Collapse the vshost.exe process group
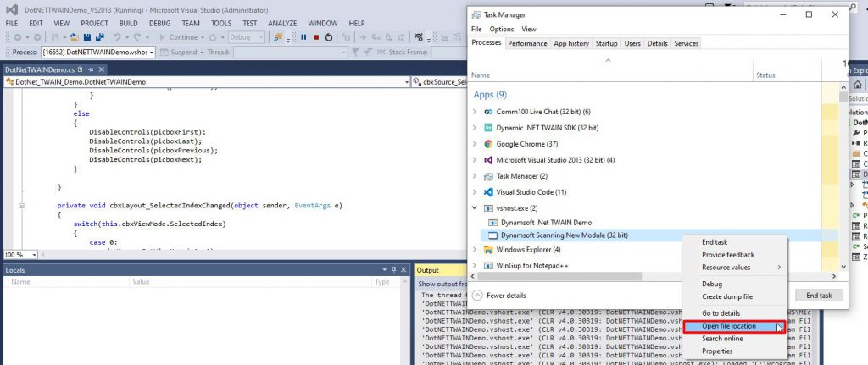 (x=475, y=207)
